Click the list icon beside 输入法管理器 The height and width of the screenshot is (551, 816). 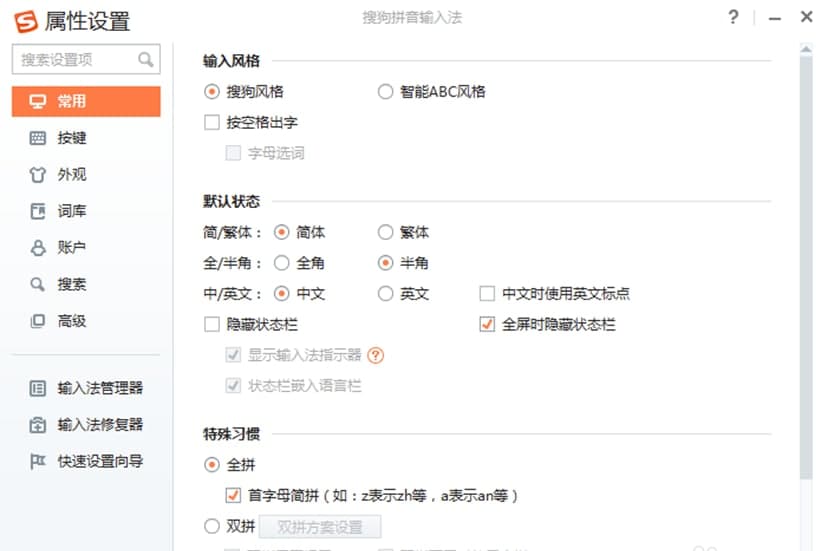point(37,388)
